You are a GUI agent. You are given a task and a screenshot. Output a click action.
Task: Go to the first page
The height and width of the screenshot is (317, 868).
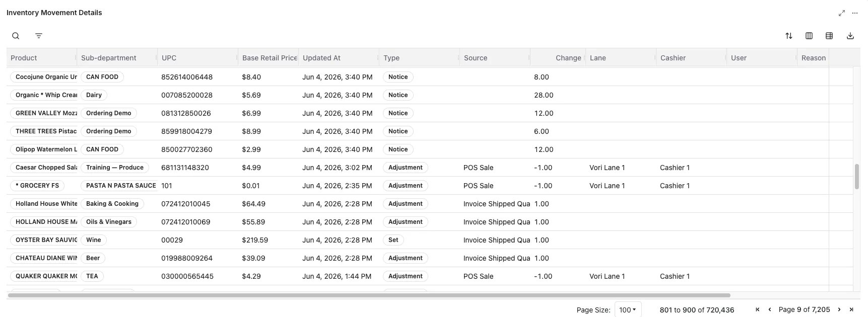tap(758, 309)
